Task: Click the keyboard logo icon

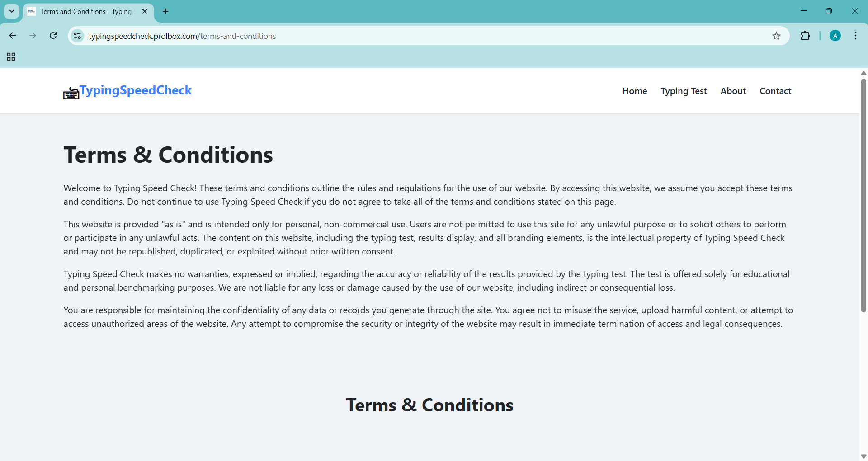Action: point(71,93)
